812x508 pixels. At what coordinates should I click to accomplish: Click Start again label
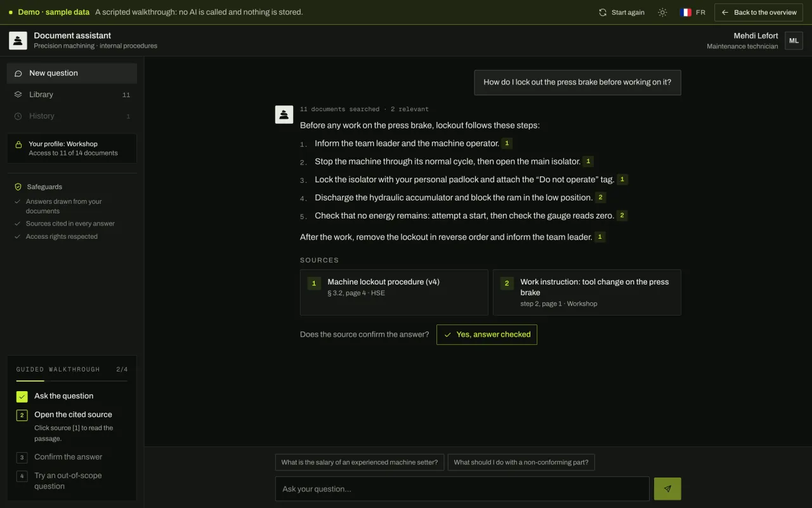(627, 12)
